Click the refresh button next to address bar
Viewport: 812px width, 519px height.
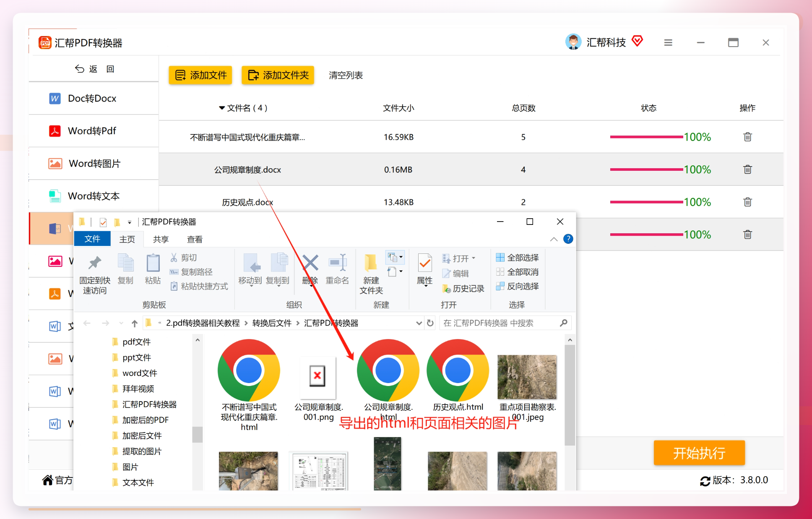430,323
